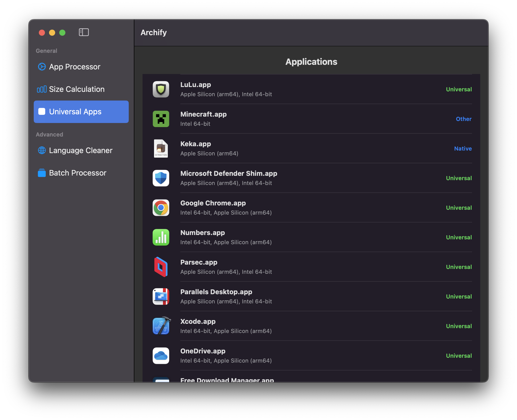517x420 pixels.
Task: Click the architecture text under Parsec.app
Action: tap(226, 272)
